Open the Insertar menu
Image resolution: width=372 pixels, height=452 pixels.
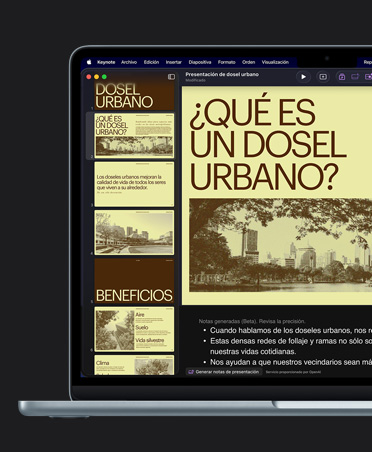[x=174, y=62]
